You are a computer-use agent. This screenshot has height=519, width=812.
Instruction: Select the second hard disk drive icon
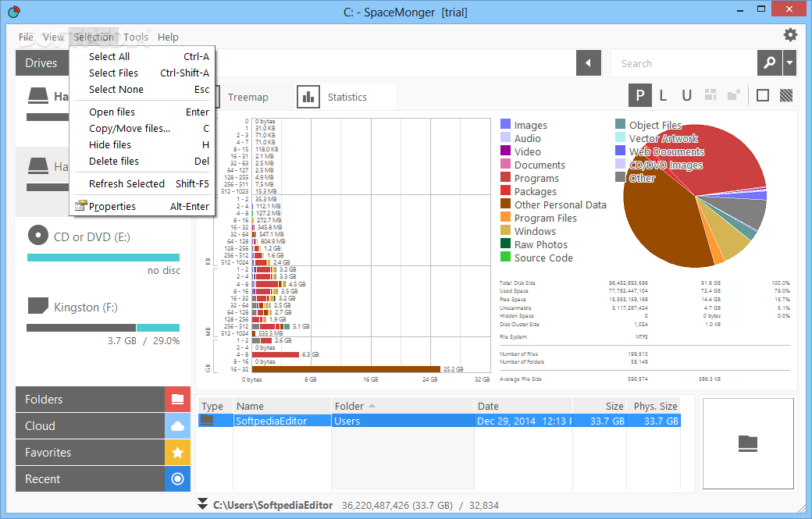37,166
